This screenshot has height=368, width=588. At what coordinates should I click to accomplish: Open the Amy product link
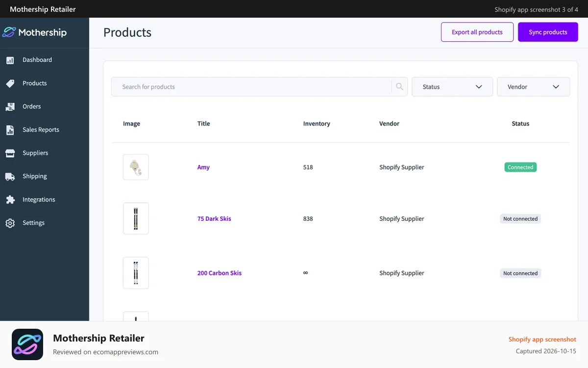pyautogui.click(x=203, y=167)
